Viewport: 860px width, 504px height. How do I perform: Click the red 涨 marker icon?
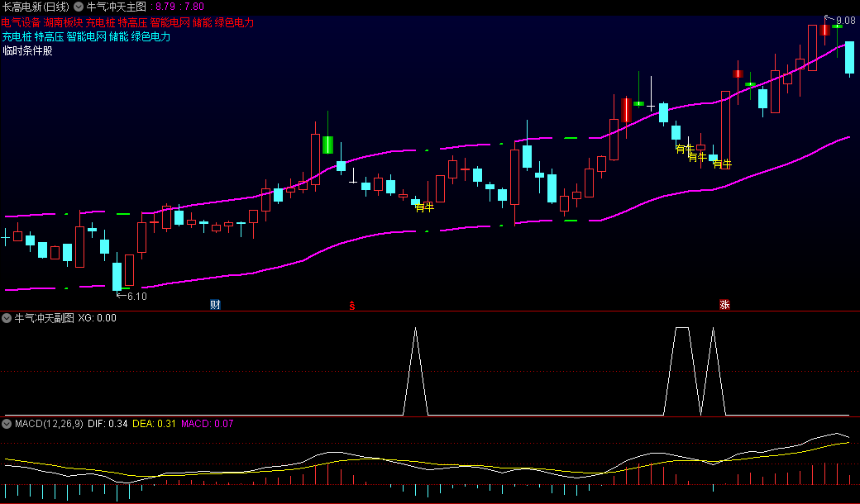pos(724,305)
